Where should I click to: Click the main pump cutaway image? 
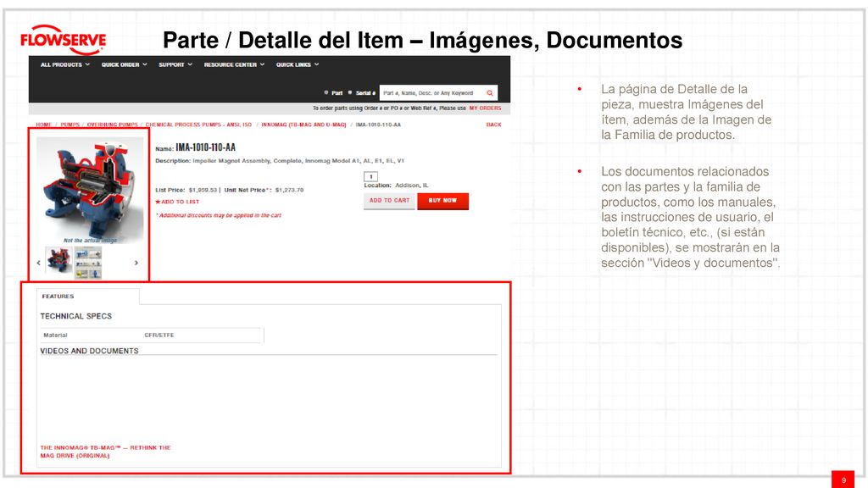[90, 189]
